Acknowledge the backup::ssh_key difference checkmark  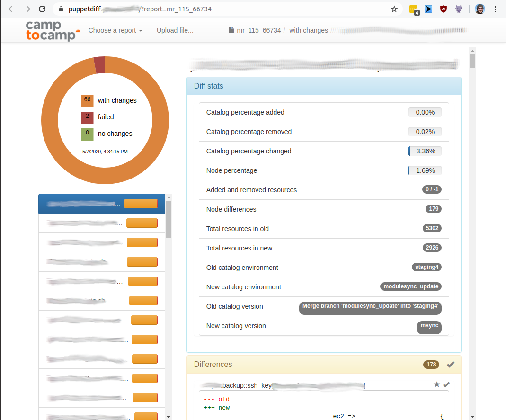tap(446, 384)
